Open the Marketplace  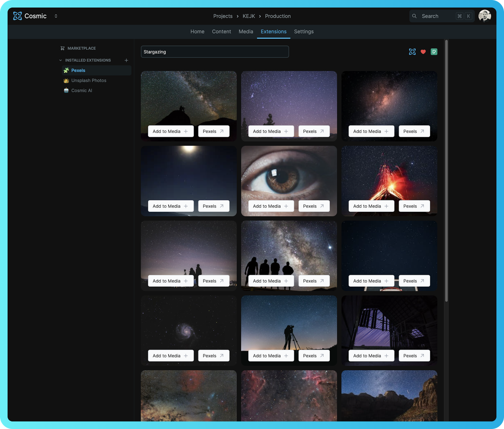[x=81, y=48]
